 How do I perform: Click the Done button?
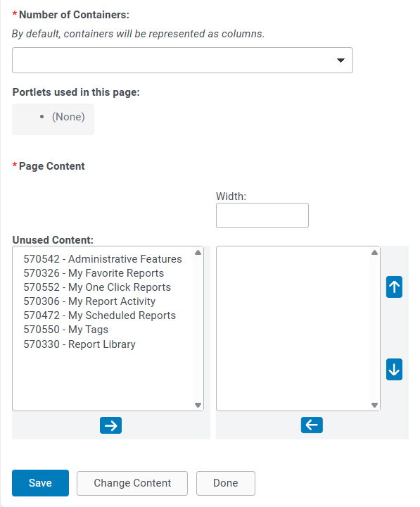[226, 483]
